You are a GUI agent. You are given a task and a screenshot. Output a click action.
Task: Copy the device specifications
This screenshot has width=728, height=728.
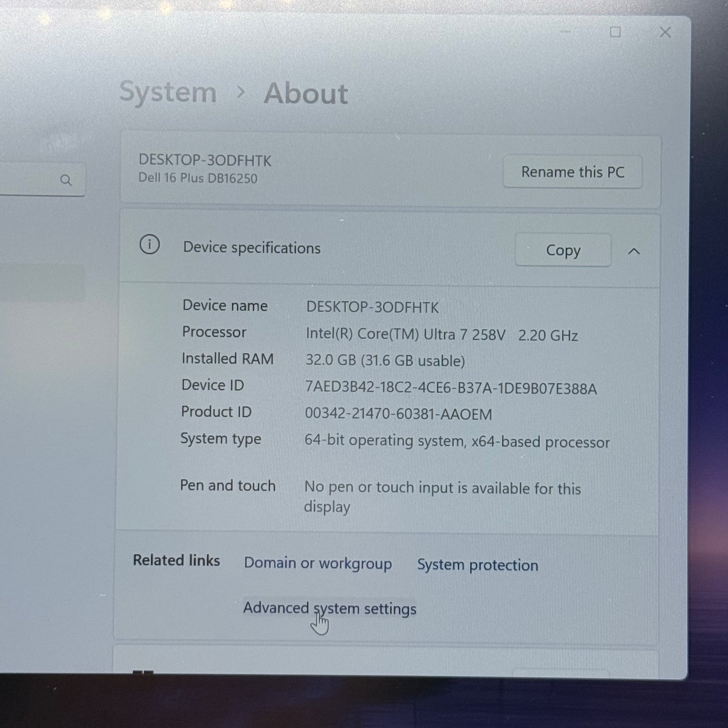coord(563,250)
